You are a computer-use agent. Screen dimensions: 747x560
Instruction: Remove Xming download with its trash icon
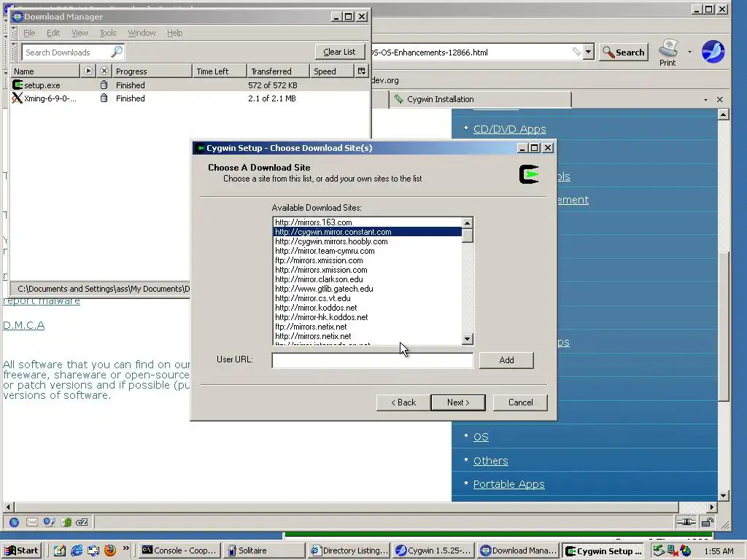(104, 98)
